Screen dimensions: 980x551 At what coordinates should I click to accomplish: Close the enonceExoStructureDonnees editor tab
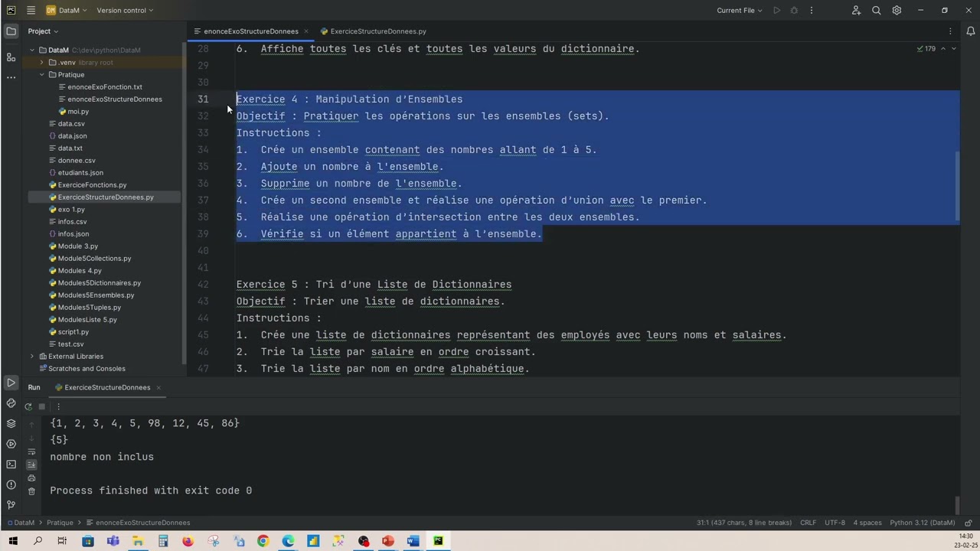point(306,31)
